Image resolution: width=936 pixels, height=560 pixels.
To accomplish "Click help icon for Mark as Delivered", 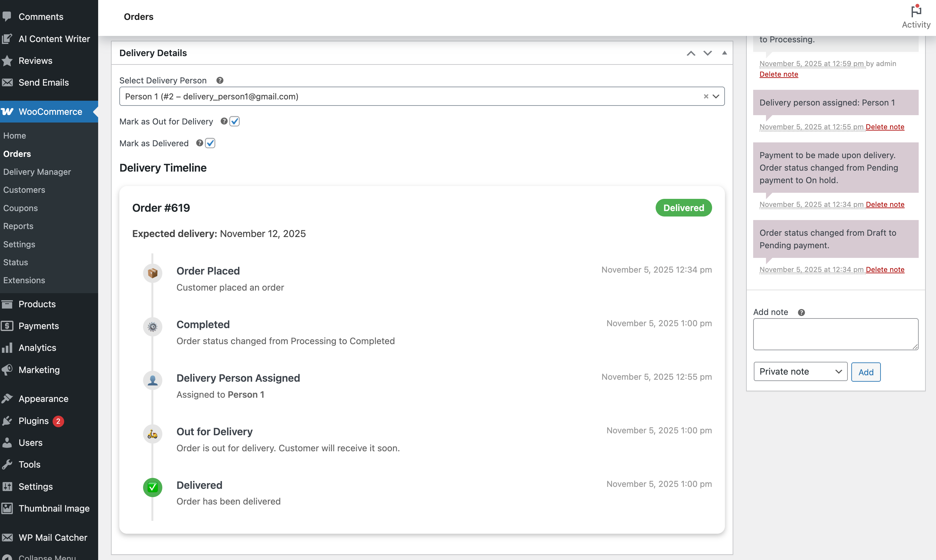I will 200,143.
